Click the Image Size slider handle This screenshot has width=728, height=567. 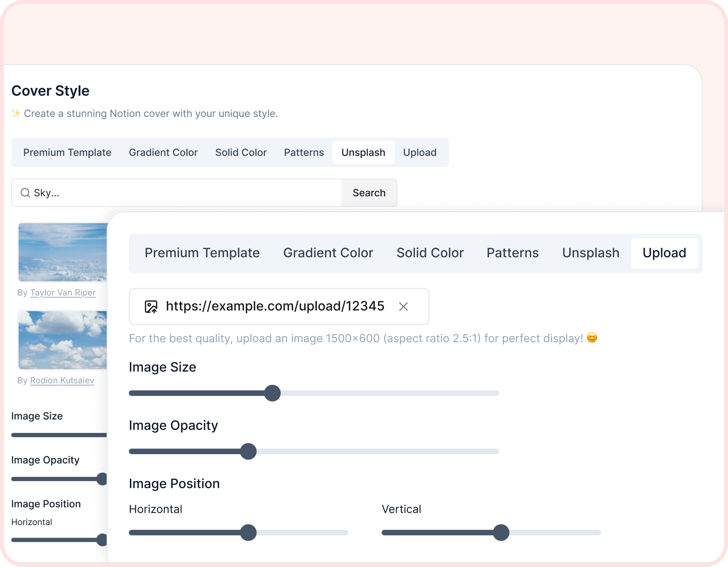273,393
